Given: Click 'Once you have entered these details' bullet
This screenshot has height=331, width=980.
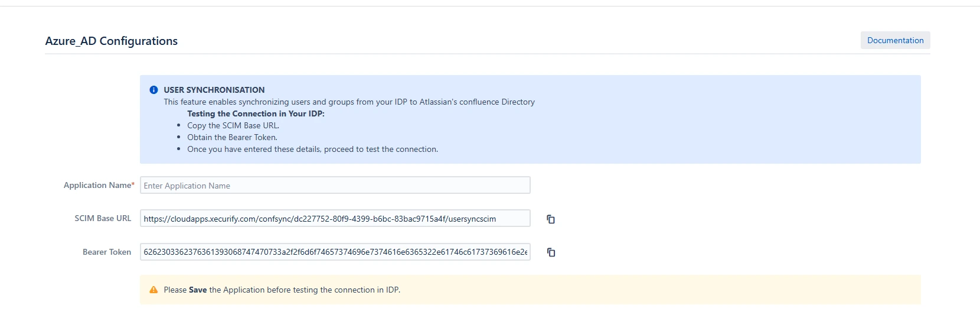Looking at the screenshot, I should click(312, 149).
